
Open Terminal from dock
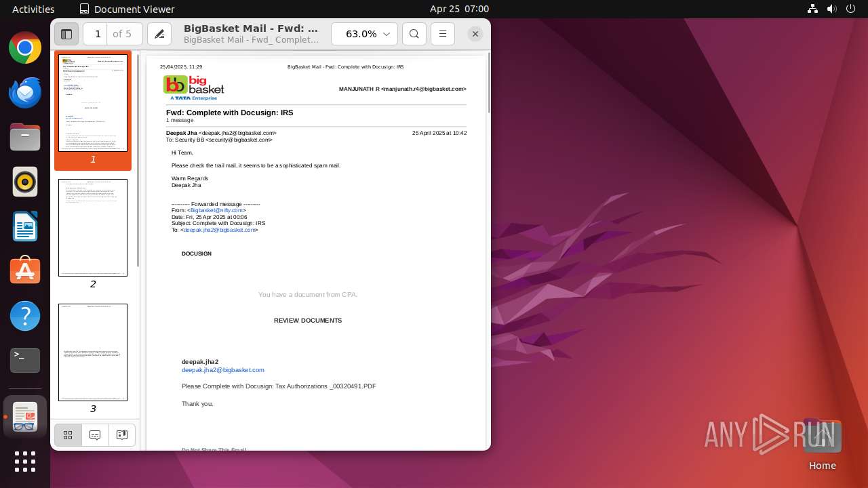coord(25,361)
